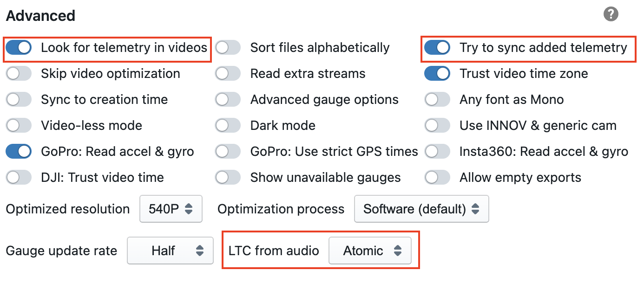Disable Try to sync added telemetry
The image size is (644, 283).
[x=437, y=47]
